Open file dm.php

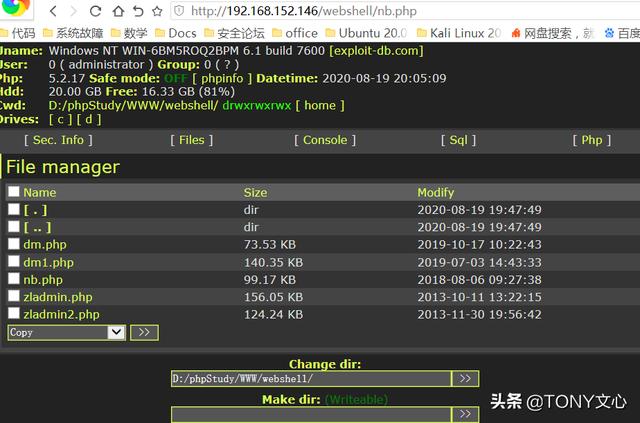point(45,245)
